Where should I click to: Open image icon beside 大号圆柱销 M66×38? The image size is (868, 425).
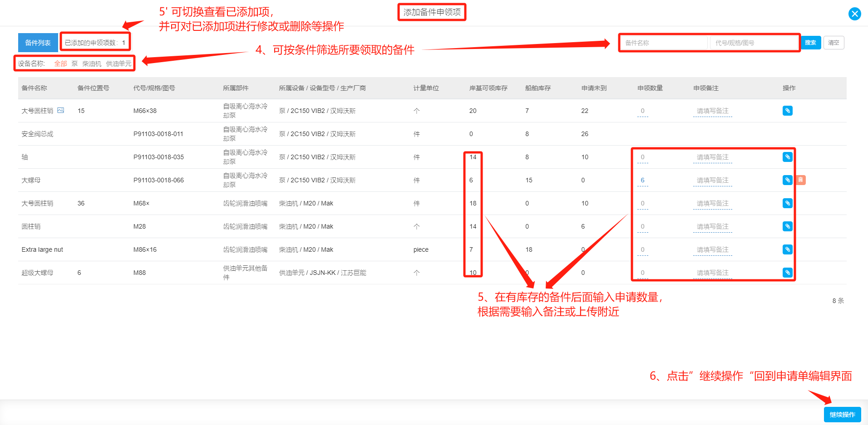(x=60, y=110)
